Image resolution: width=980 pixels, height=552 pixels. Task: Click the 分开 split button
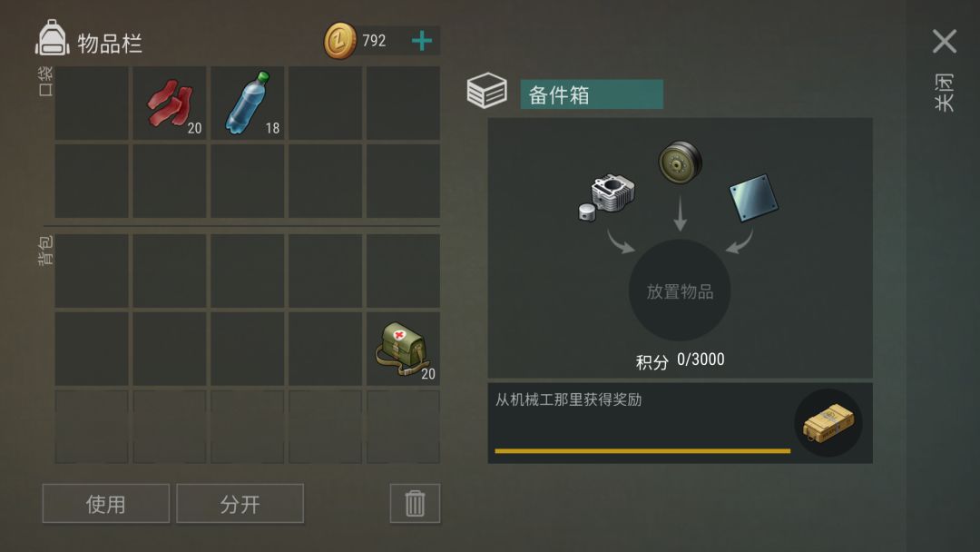click(x=240, y=503)
